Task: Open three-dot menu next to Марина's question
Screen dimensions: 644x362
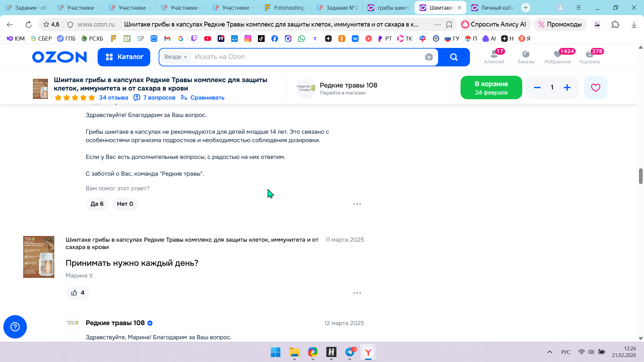Action: (357, 293)
